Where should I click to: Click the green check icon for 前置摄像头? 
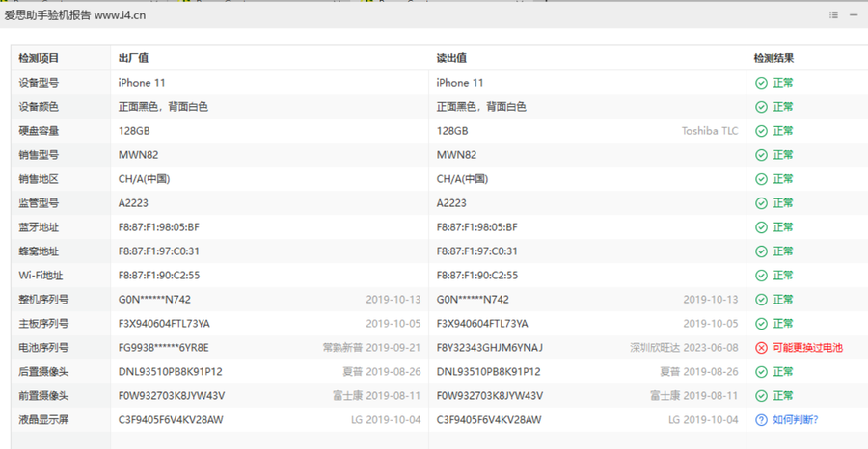pyautogui.click(x=761, y=396)
